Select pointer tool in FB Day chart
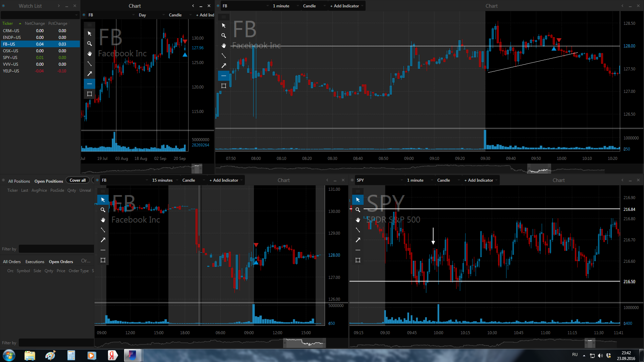Viewport: 644px width, 362px height. (x=90, y=34)
